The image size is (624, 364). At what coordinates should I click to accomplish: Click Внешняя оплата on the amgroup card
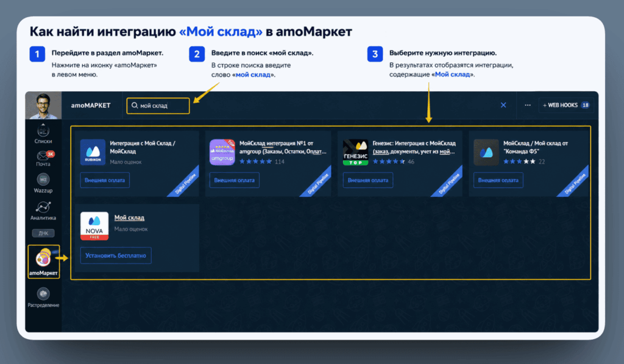pos(235,180)
